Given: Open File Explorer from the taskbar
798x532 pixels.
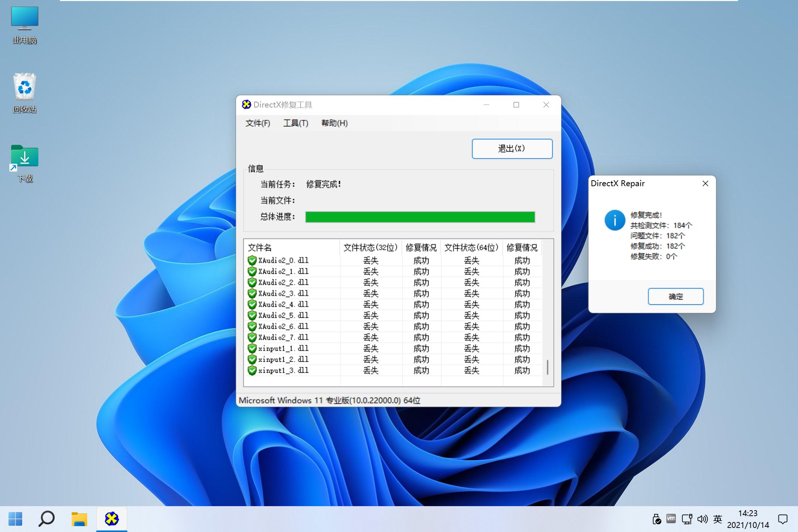Looking at the screenshot, I should 79,519.
